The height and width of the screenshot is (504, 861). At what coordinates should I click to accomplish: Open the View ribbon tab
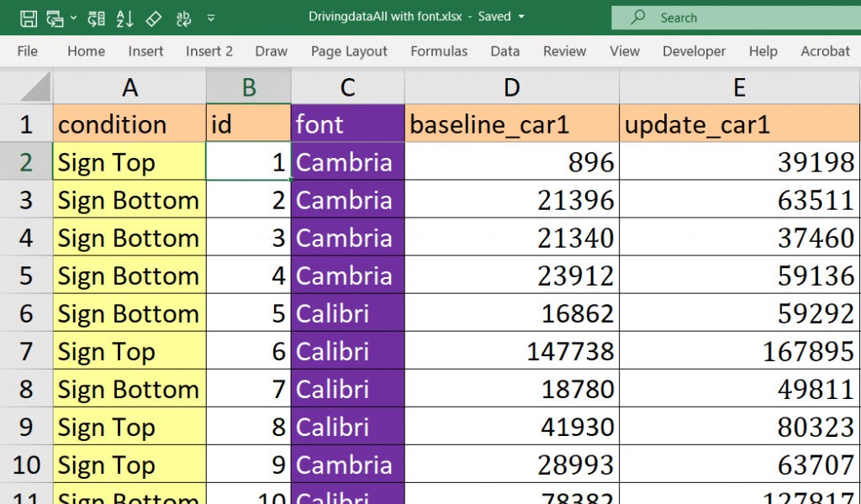(625, 51)
